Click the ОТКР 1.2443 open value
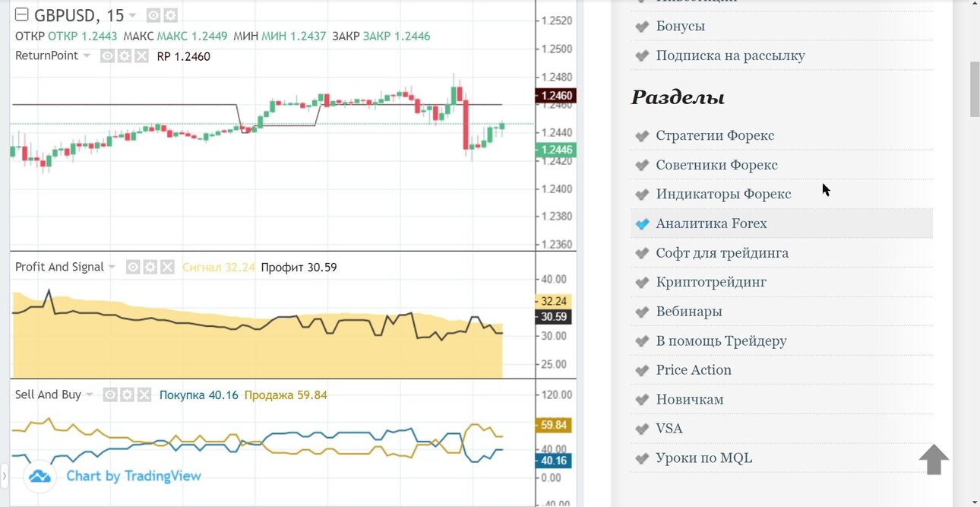Image resolution: width=980 pixels, height=507 pixels. 83,36
